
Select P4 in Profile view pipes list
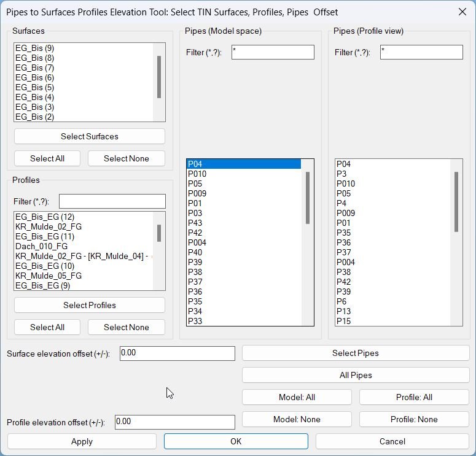393,203
